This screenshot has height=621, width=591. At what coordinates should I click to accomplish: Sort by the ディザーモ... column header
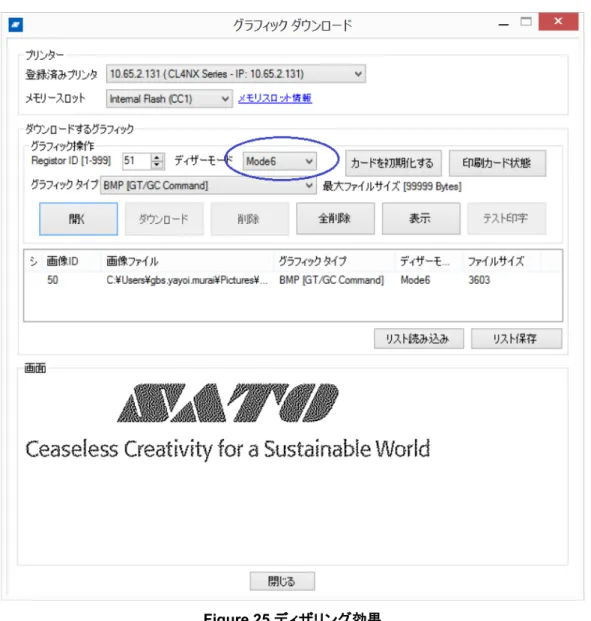pos(429,261)
